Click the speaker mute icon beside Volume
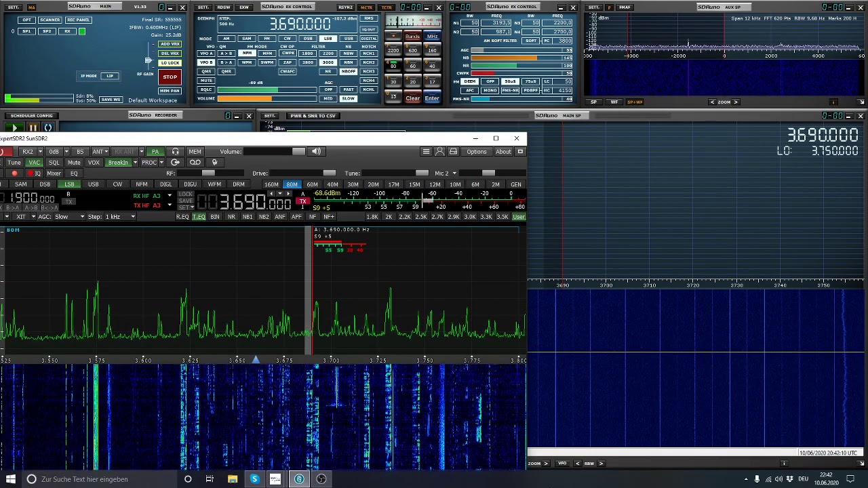 316,152
